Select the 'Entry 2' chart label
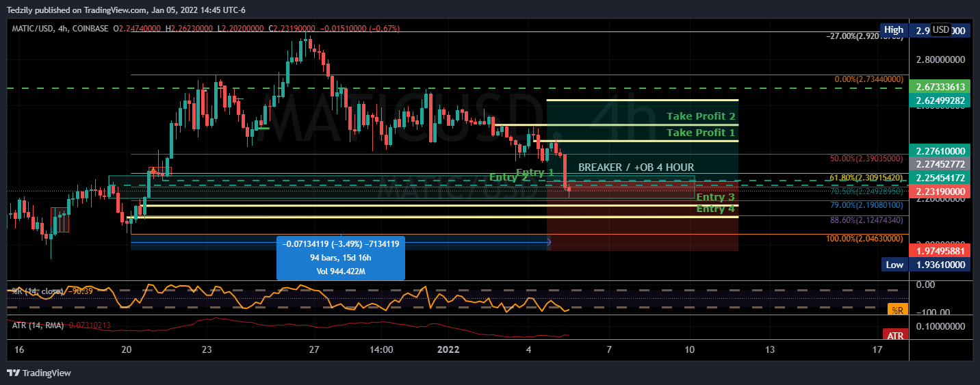The height and width of the screenshot is (385, 980). [508, 177]
